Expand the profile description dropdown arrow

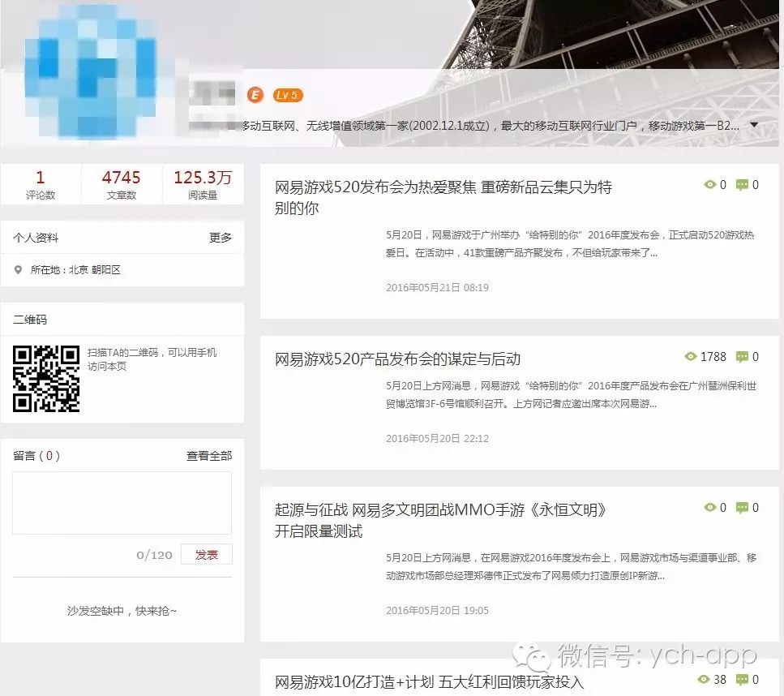click(755, 125)
